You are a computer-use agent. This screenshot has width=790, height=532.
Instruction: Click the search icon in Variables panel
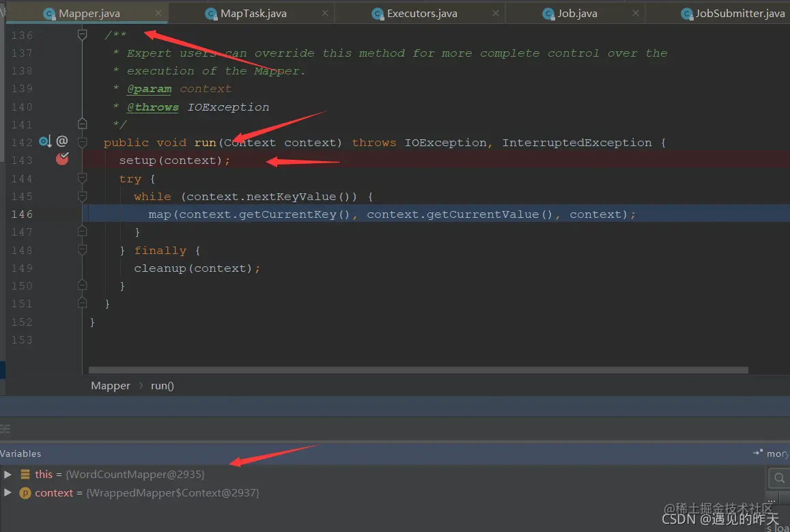click(x=779, y=477)
